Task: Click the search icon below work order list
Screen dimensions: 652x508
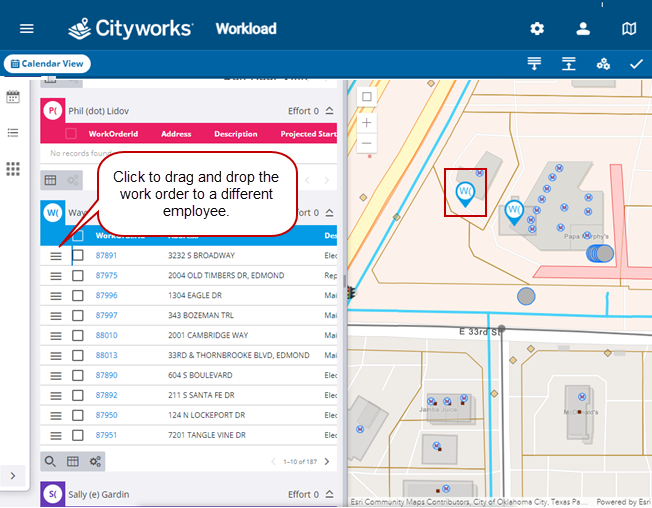Action: click(49, 461)
